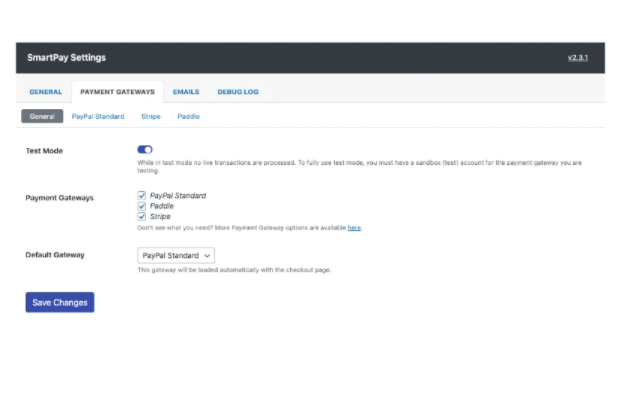Click the 'This gateway will be loaded automatically' text
The image size is (619, 394).
[x=234, y=270]
